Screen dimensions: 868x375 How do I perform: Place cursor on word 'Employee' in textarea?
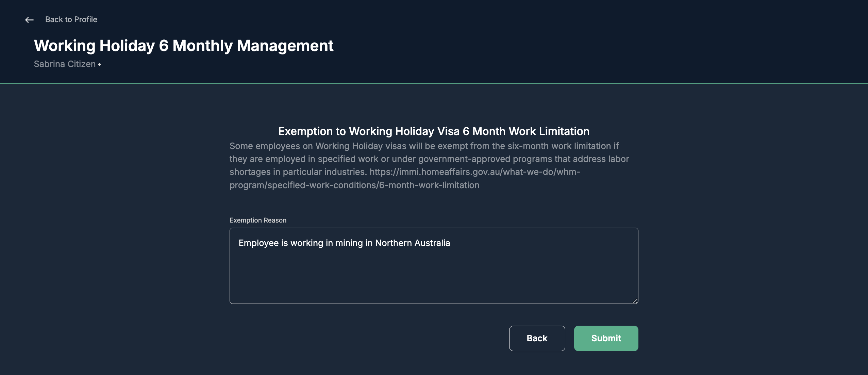tap(258, 243)
